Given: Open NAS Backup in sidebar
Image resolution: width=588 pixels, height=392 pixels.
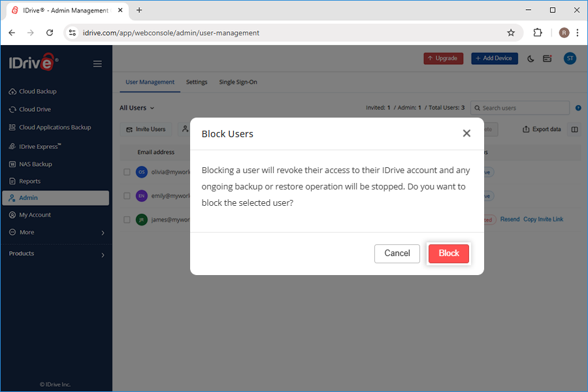Looking at the screenshot, I should coord(31,164).
